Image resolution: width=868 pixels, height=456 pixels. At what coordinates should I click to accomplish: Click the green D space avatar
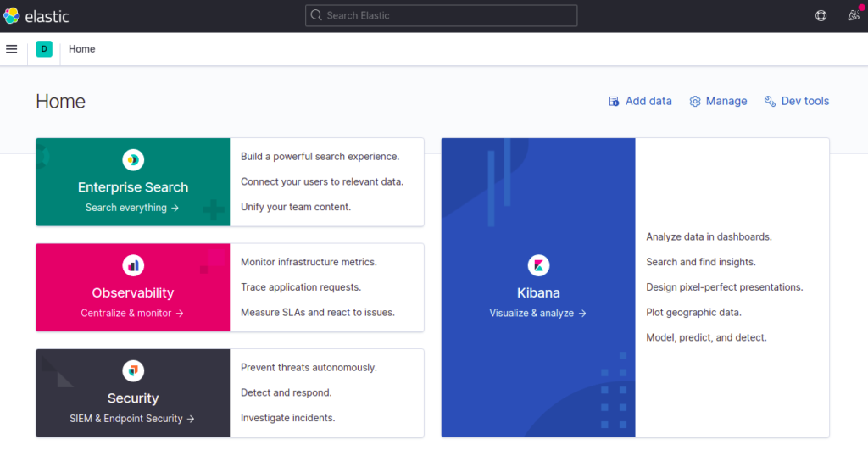point(44,49)
